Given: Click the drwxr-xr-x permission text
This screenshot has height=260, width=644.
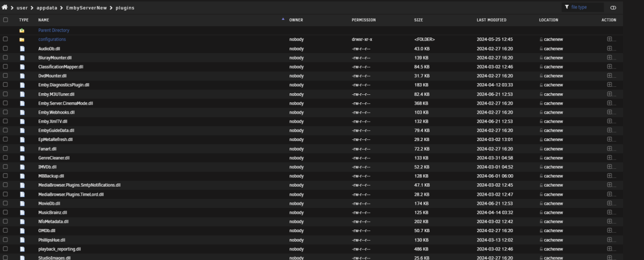Looking at the screenshot, I should point(362,40).
